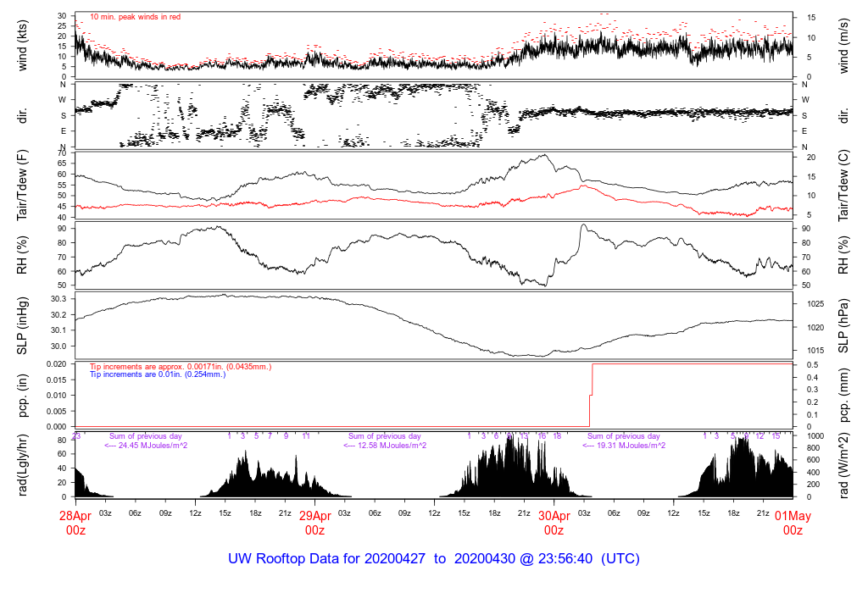The image size is (868, 593).
Task: Click the 'rad (W/m^2)' axis label
Action: coord(843,465)
